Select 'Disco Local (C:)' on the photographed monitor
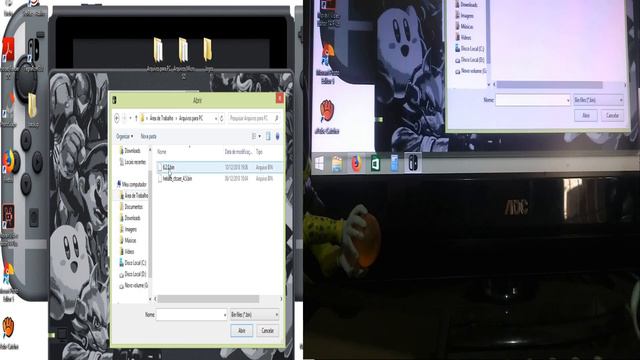The image size is (640, 360). pos(469,49)
